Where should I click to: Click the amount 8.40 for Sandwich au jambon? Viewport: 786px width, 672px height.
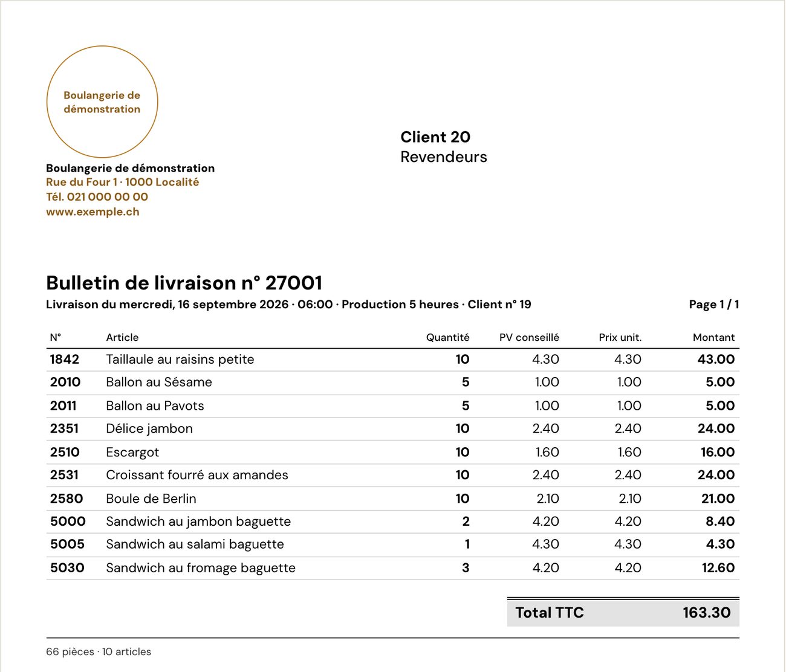720,521
